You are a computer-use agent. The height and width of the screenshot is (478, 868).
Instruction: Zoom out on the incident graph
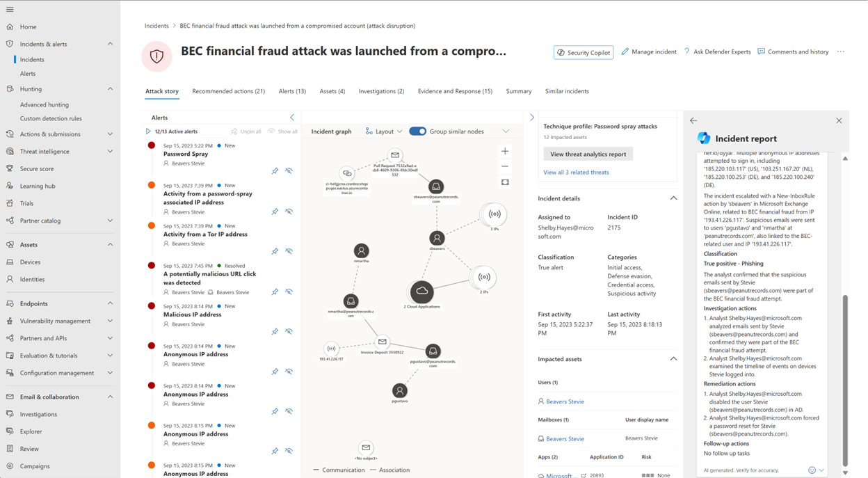[505, 167]
